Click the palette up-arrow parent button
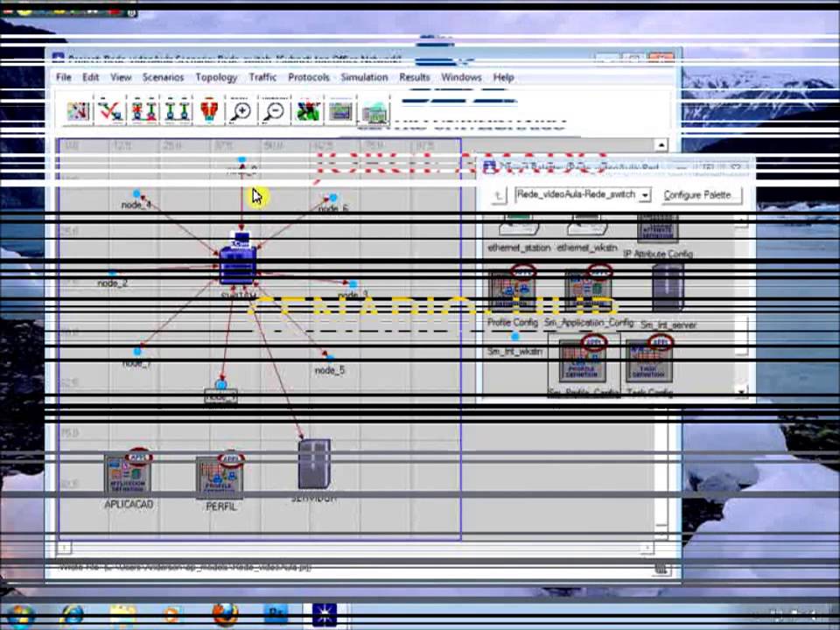Viewport: 840px width, 630px height. [498, 195]
